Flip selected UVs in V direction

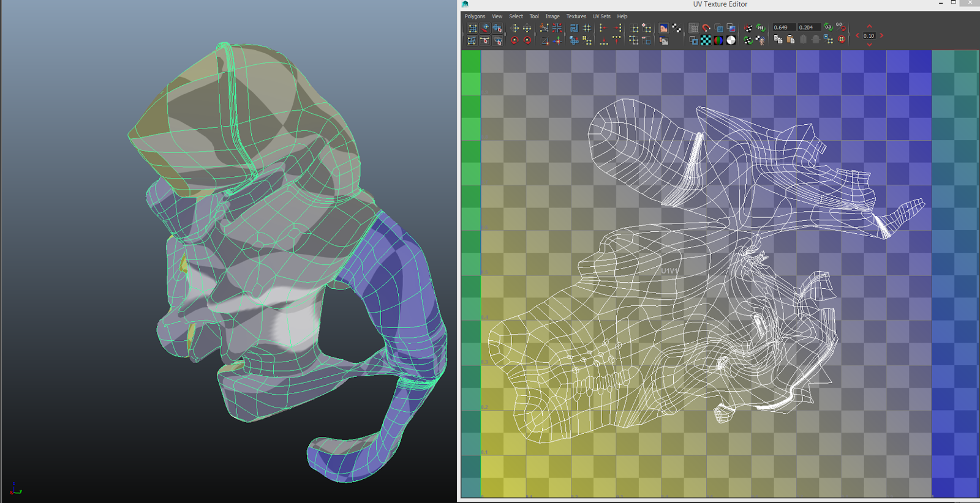tap(527, 28)
